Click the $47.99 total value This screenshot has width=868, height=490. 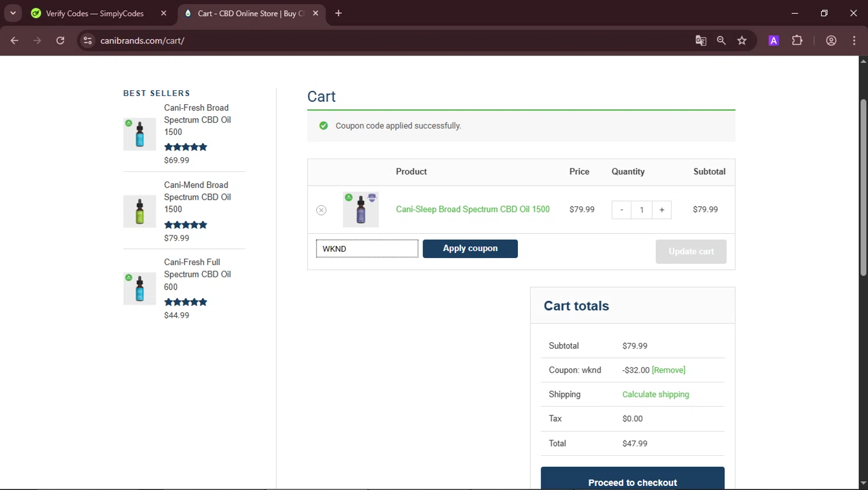coord(635,444)
